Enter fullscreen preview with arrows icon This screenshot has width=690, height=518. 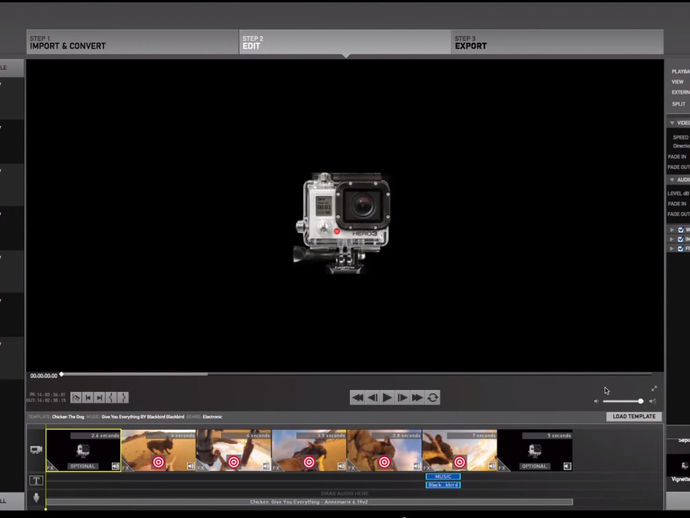point(654,388)
